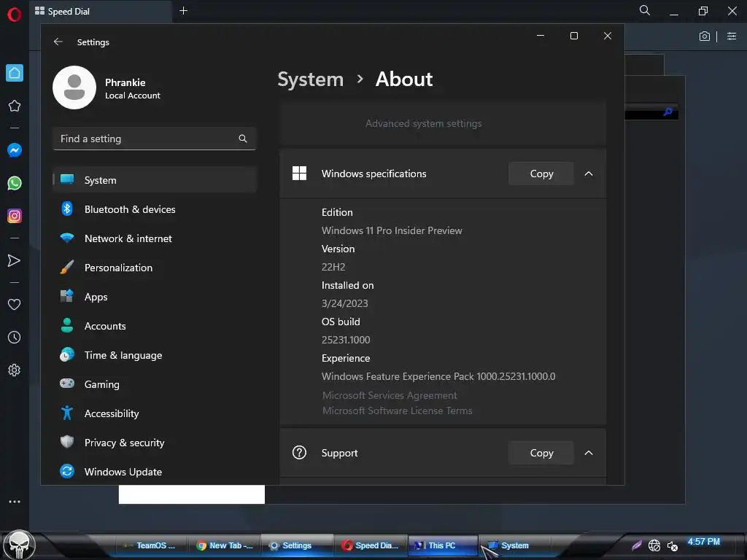Click the Support question mark icon
The image size is (747, 560).
coord(299,452)
